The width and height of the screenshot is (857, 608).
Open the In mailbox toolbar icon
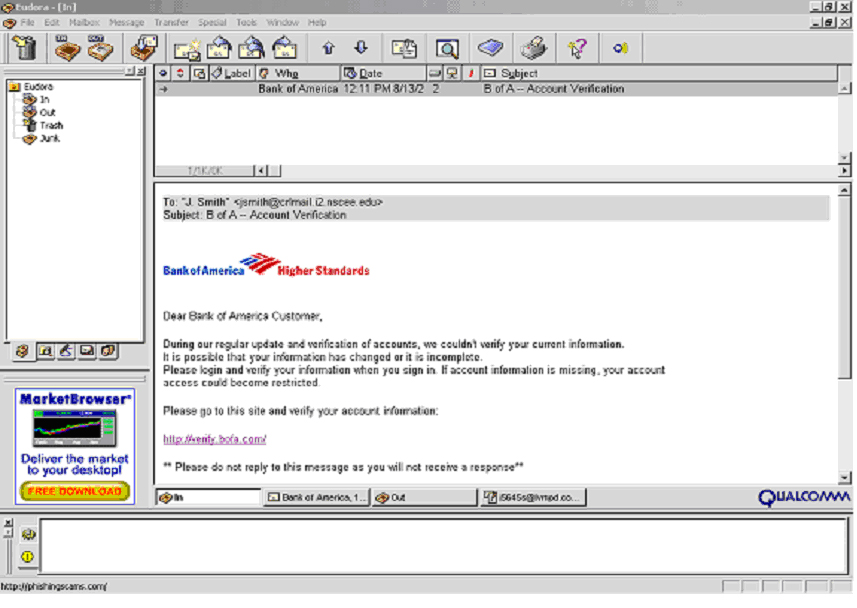pyautogui.click(x=67, y=48)
